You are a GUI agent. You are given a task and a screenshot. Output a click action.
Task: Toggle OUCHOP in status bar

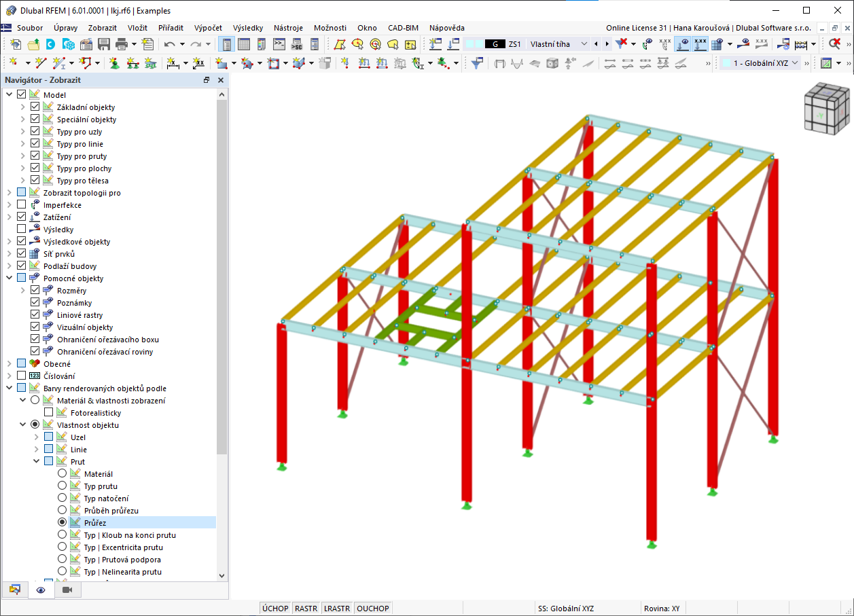(373, 609)
